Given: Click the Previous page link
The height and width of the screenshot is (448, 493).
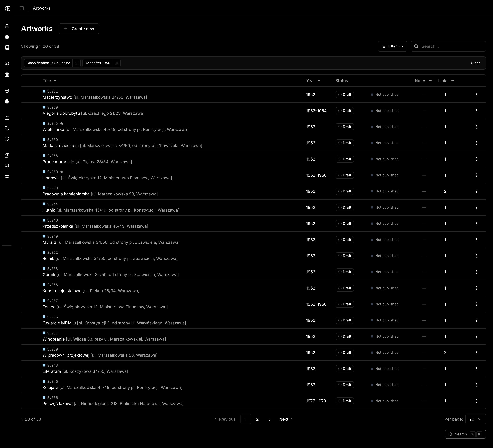Looking at the screenshot, I should tap(225, 419).
